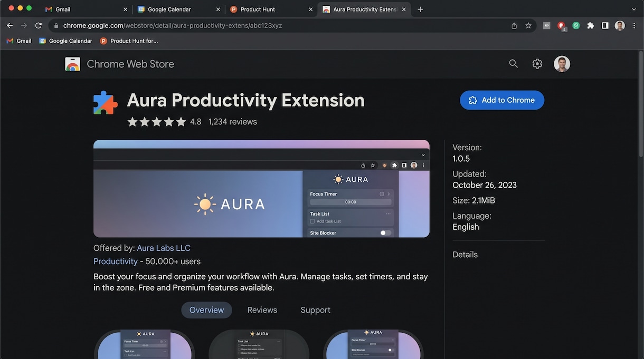This screenshot has height=359, width=644.
Task: Click the English language value
Action: 466,227
